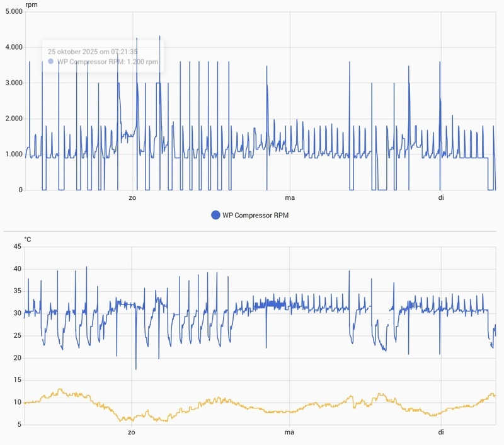504x445 pixels.
Task: Click the light blue dot inside the tooltip
Action: tap(51, 61)
